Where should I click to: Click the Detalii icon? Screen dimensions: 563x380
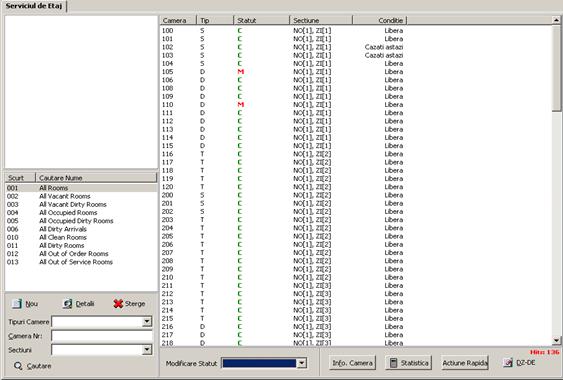[x=67, y=304]
